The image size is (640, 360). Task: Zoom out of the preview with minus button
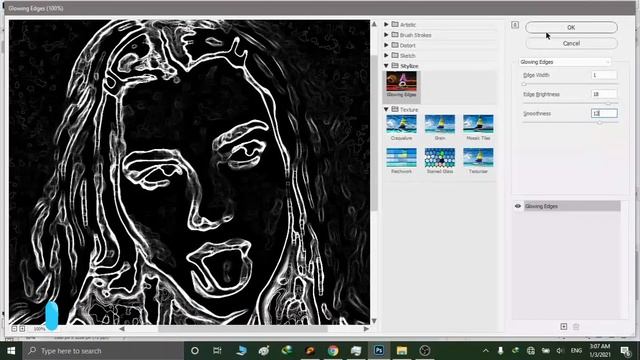pyautogui.click(x=14, y=329)
